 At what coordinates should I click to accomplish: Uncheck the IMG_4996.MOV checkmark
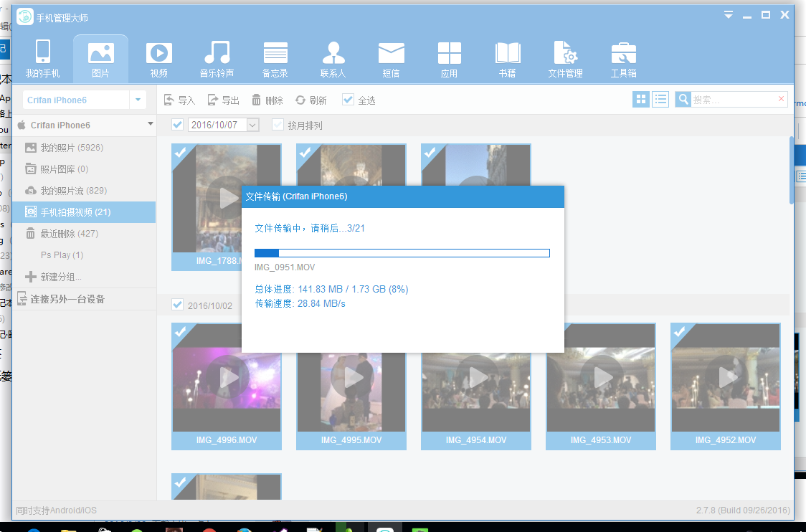tap(181, 331)
